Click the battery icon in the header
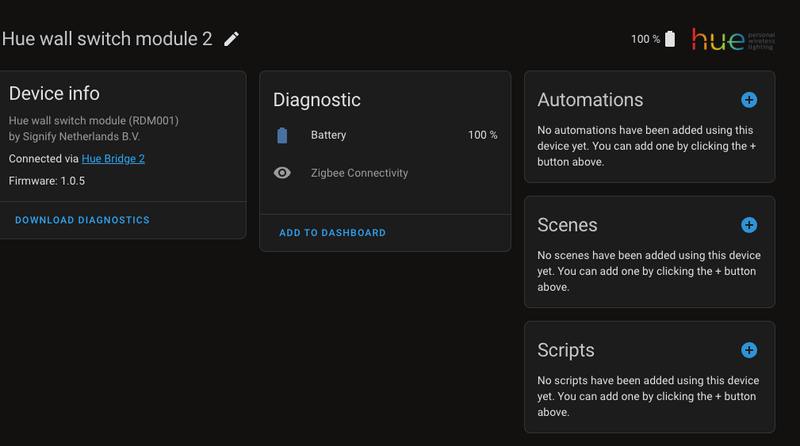 pos(670,39)
